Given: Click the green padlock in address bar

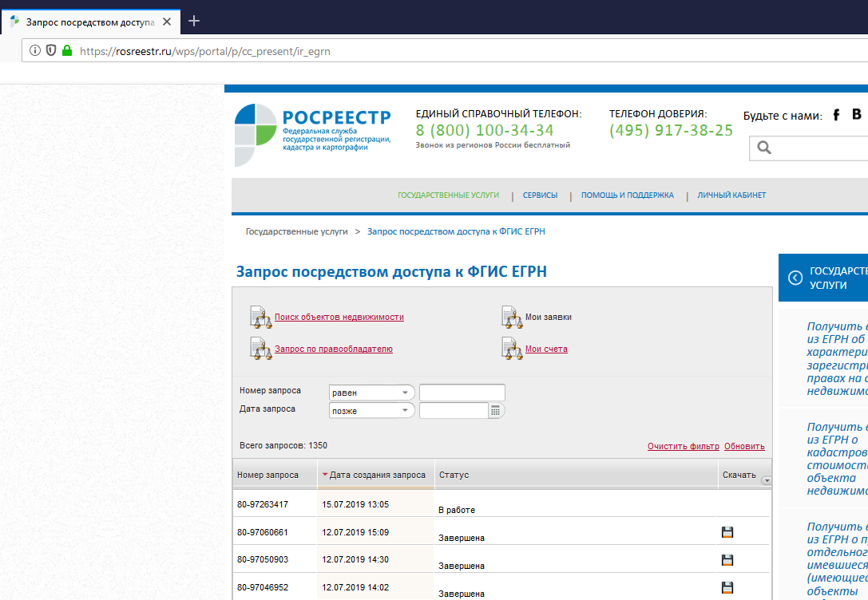Looking at the screenshot, I should (67, 50).
